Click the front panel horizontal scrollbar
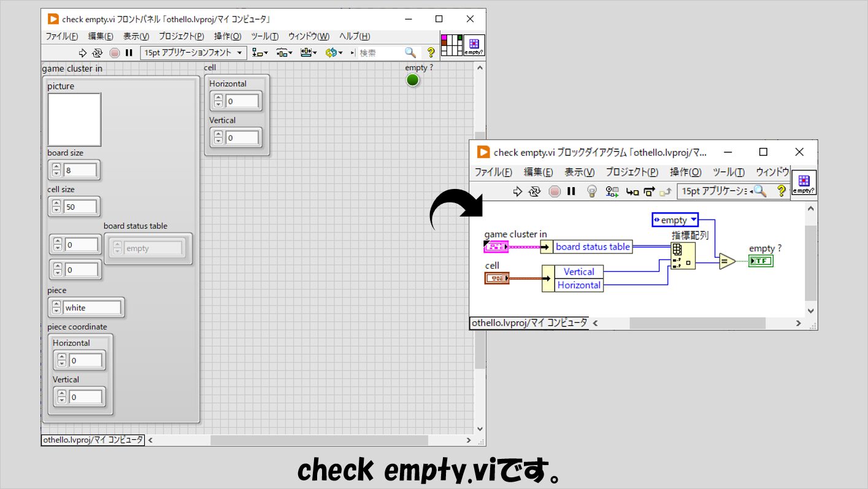 (x=319, y=440)
